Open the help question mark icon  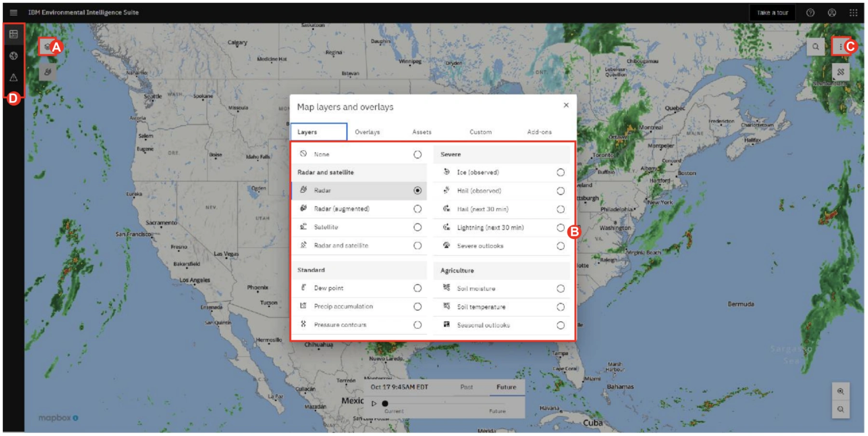click(811, 13)
